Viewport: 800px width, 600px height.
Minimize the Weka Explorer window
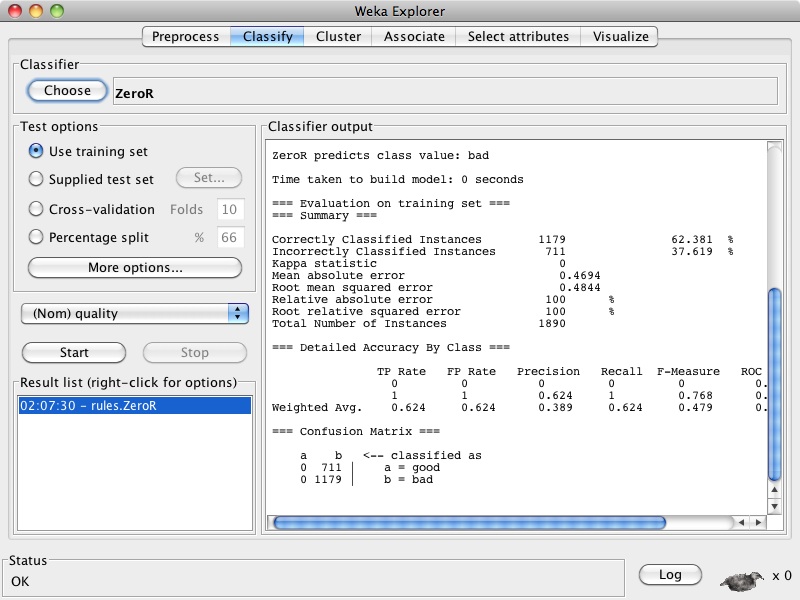(x=36, y=11)
